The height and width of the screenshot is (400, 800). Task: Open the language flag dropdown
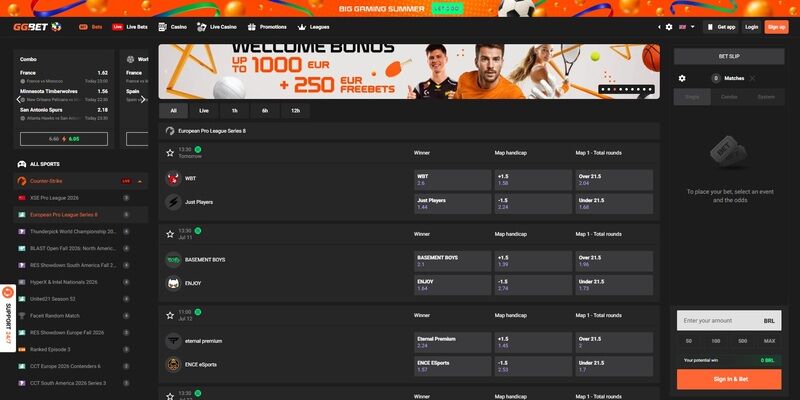click(687, 27)
